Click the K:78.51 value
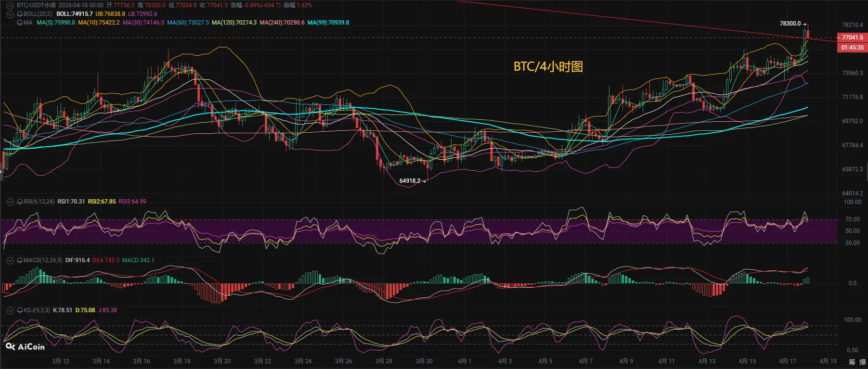The width and height of the screenshot is (868, 369). [63, 310]
